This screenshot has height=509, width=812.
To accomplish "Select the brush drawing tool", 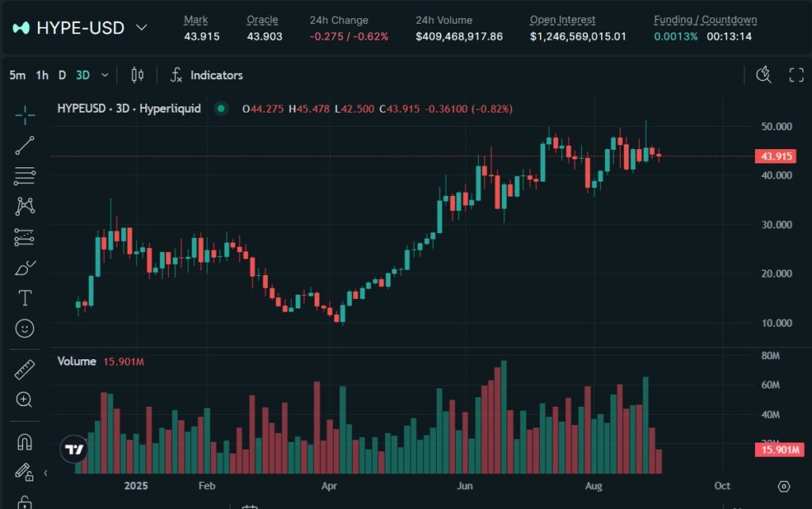I will coord(25,268).
